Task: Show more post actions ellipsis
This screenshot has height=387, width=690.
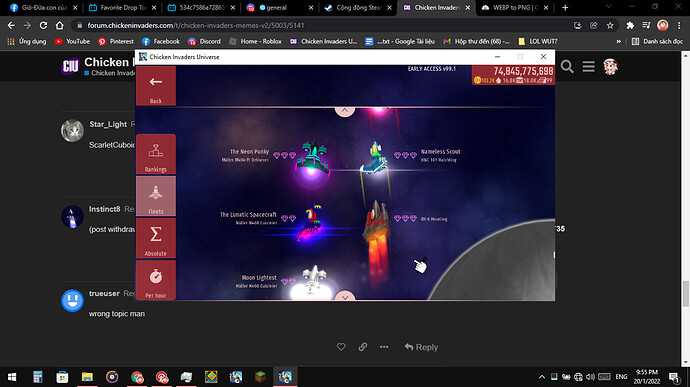Action: tap(384, 347)
